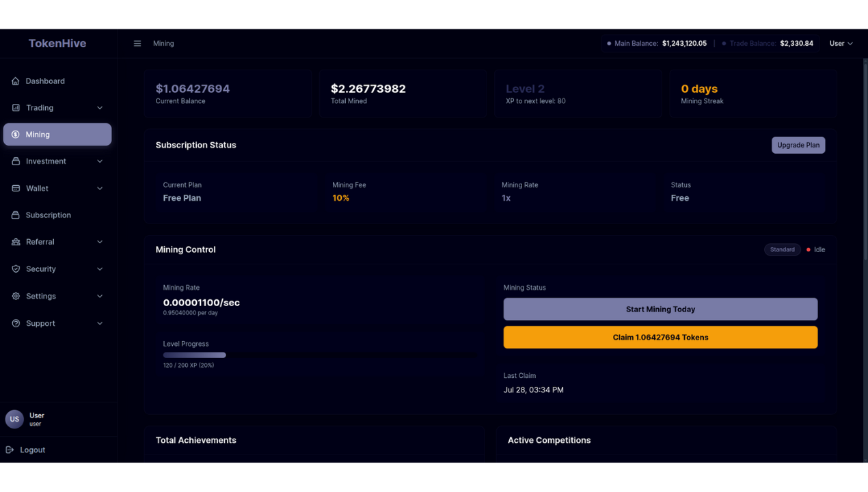Expand the Trading menu chevron
The width and height of the screenshot is (868, 492).
point(100,108)
